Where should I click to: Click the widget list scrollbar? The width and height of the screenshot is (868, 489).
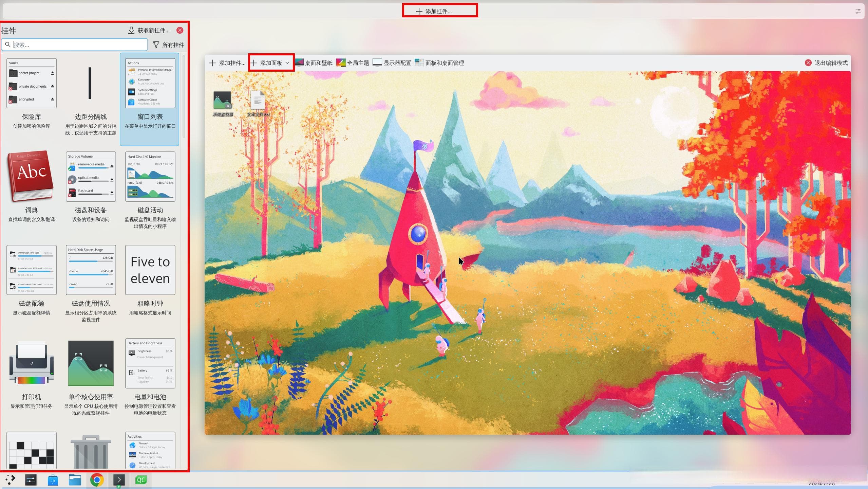184,97
